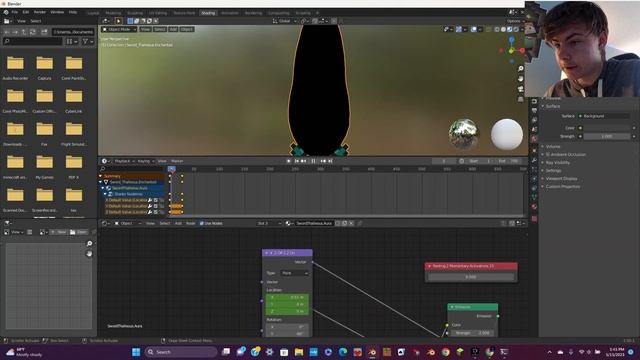
Task: Open the Edit menu
Action: [26, 12]
